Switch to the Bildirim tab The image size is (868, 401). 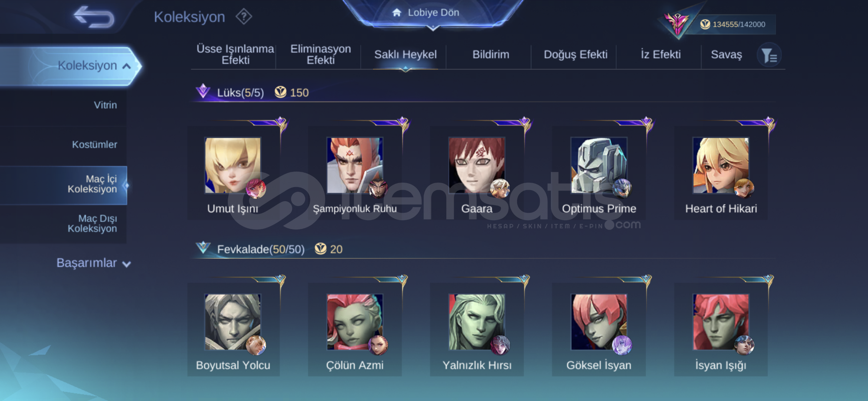490,55
